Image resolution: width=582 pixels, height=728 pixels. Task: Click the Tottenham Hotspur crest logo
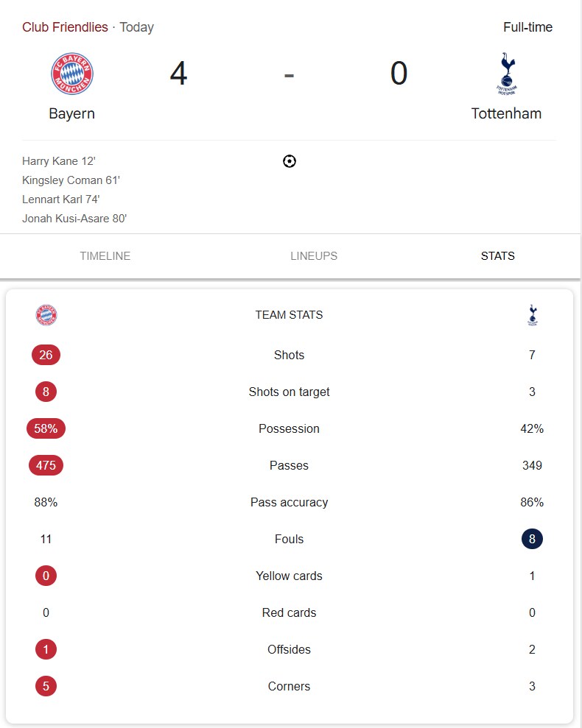[506, 74]
